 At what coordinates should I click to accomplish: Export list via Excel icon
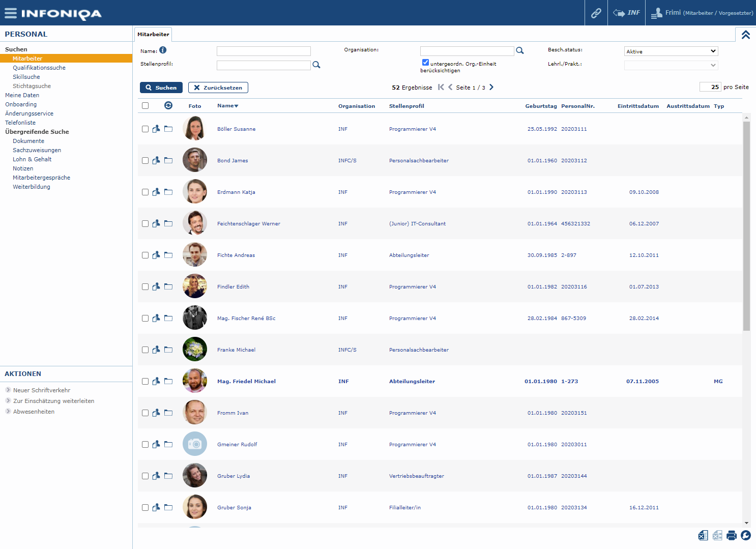[703, 535]
